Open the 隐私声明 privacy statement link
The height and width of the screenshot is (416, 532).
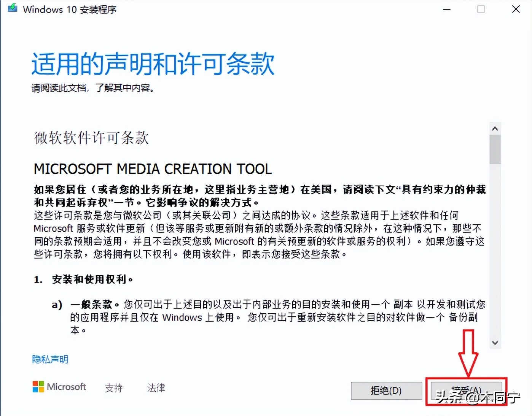50,359
